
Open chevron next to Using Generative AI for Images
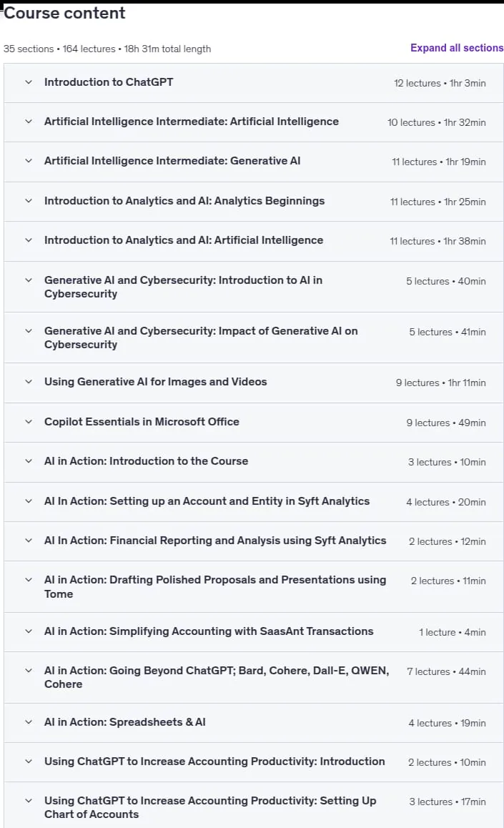click(x=29, y=382)
